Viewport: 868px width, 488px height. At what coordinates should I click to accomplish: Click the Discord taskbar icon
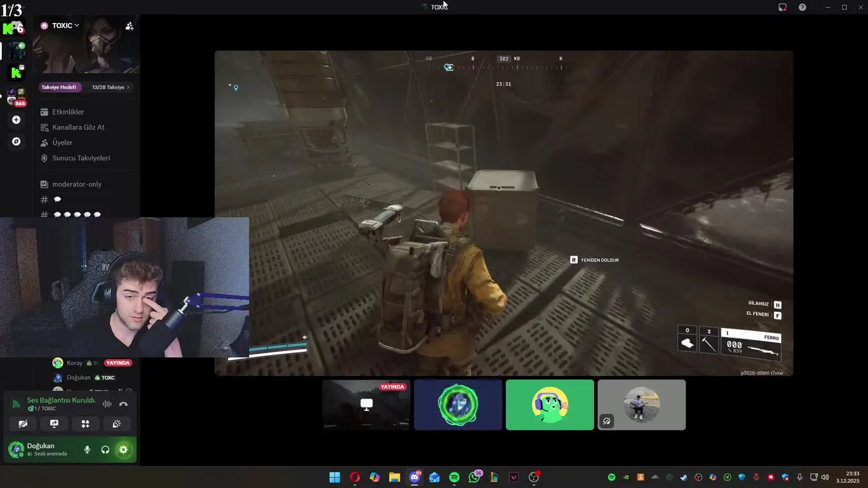coord(414,477)
